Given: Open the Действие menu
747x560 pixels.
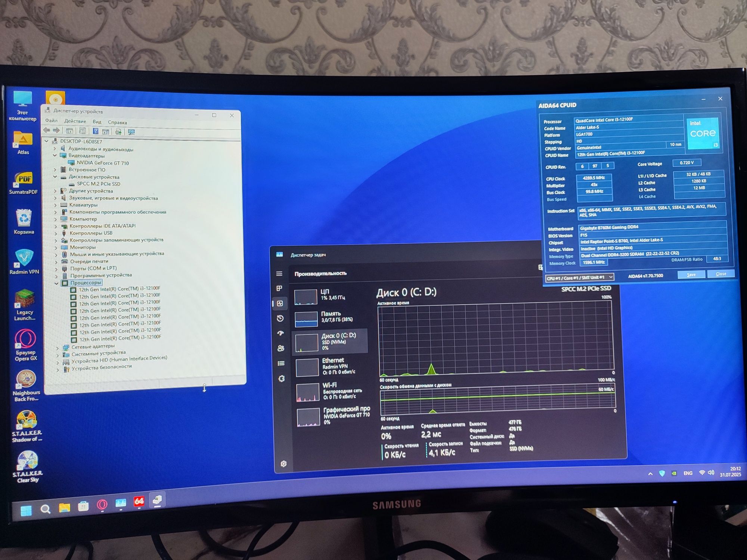Looking at the screenshot, I should click(x=75, y=121).
